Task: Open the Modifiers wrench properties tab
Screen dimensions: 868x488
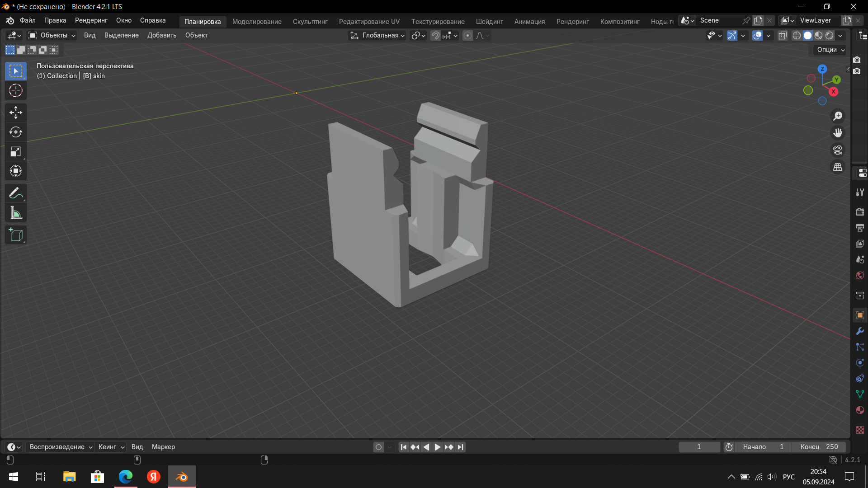Action: pyautogui.click(x=860, y=331)
